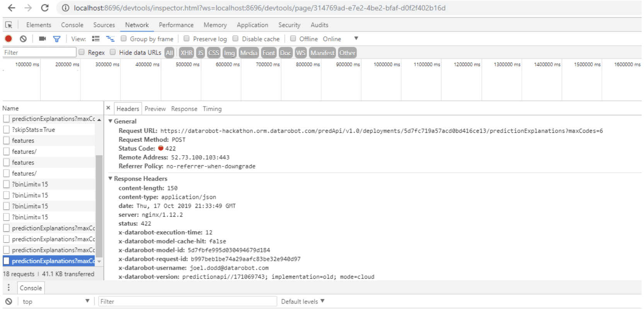Open the Default levels dropdown
The width and height of the screenshot is (644, 310).
click(303, 301)
